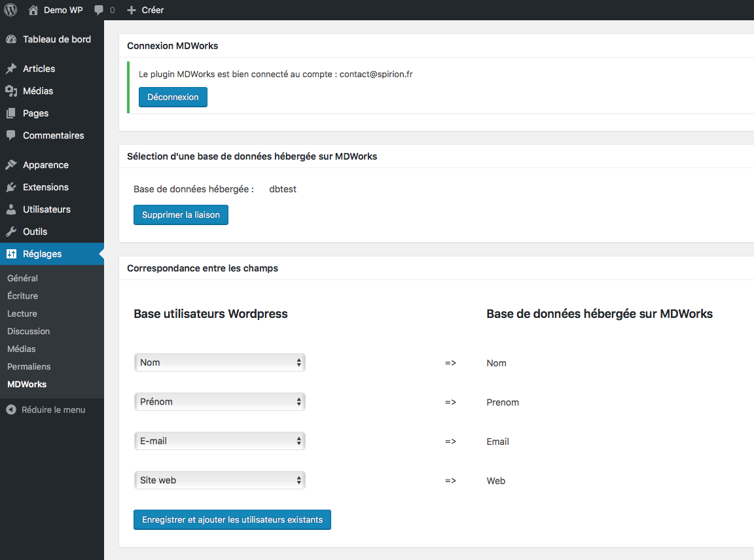Click the Commentaires speech bubble icon
This screenshot has width=754, height=560.
(11, 135)
